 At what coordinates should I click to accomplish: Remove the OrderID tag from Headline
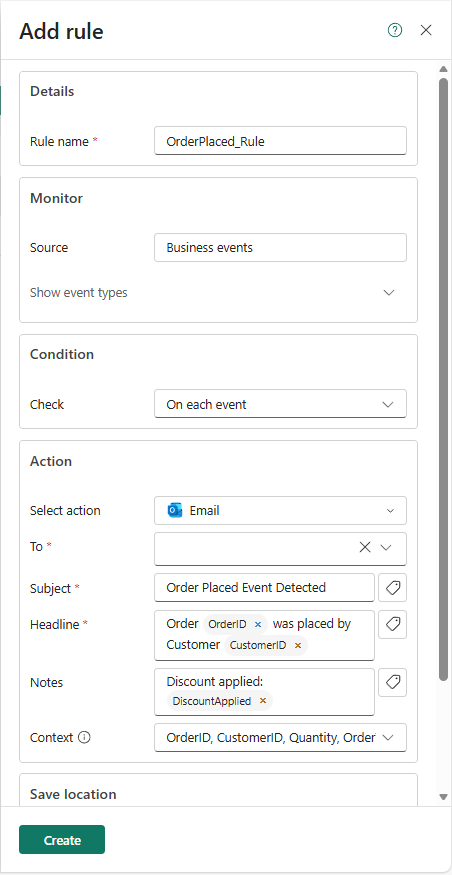258,625
